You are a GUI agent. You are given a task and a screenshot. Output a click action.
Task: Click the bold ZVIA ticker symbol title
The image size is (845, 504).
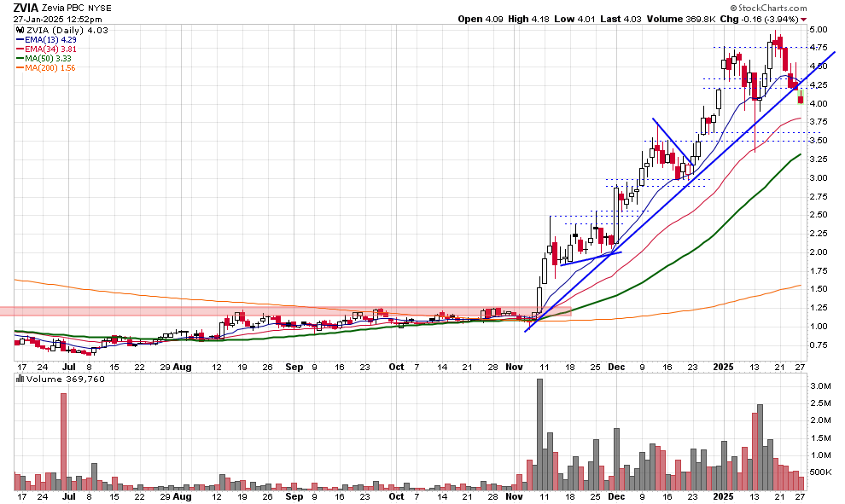pos(27,7)
